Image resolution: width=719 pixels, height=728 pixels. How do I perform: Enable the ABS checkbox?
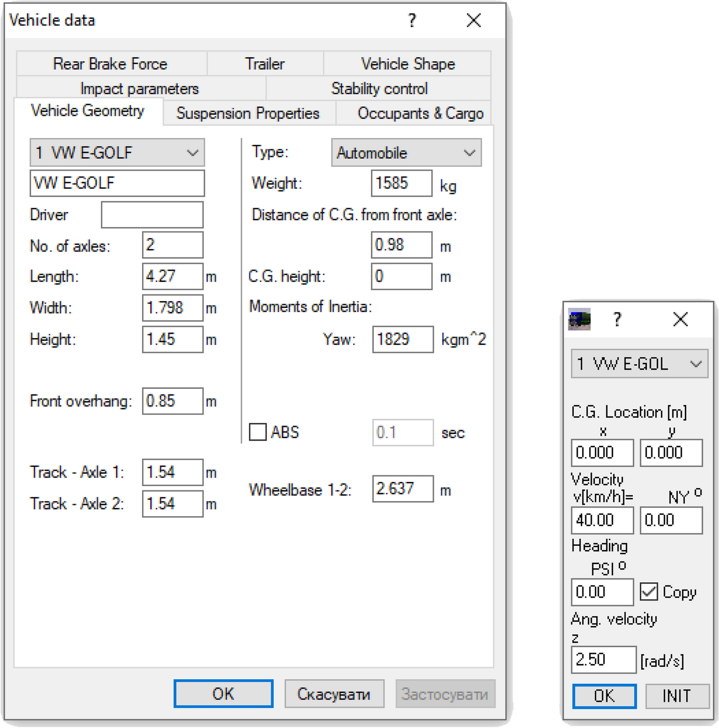(x=258, y=432)
